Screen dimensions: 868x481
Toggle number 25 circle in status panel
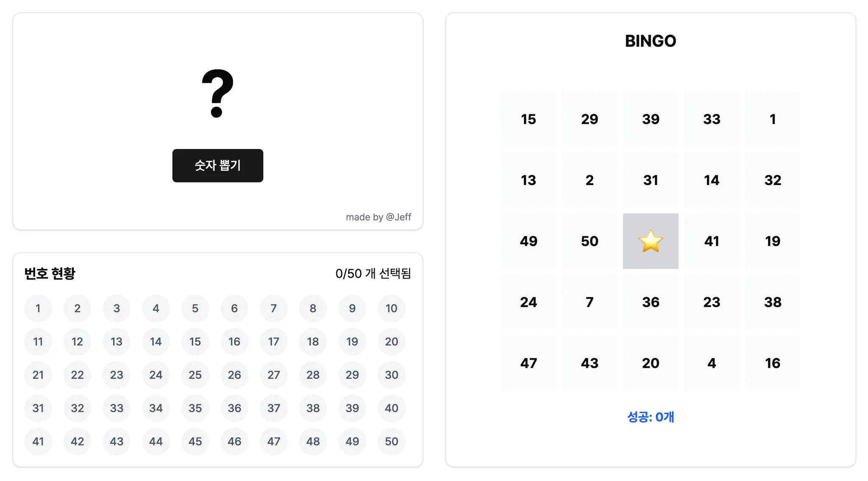pos(195,375)
